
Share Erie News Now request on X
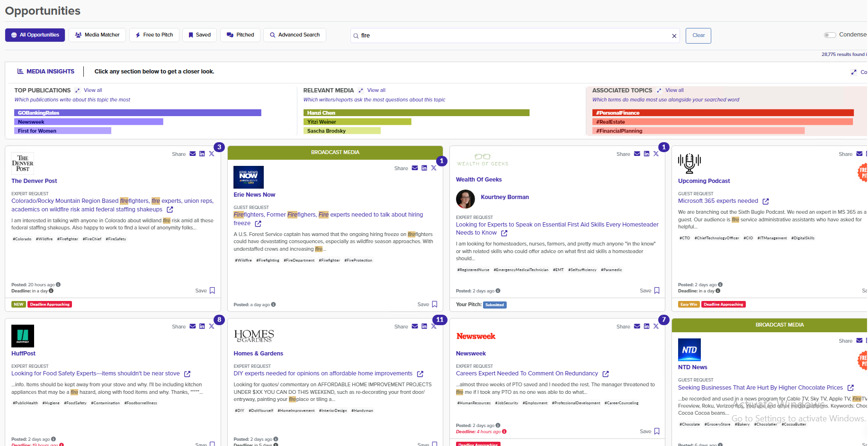coord(434,168)
